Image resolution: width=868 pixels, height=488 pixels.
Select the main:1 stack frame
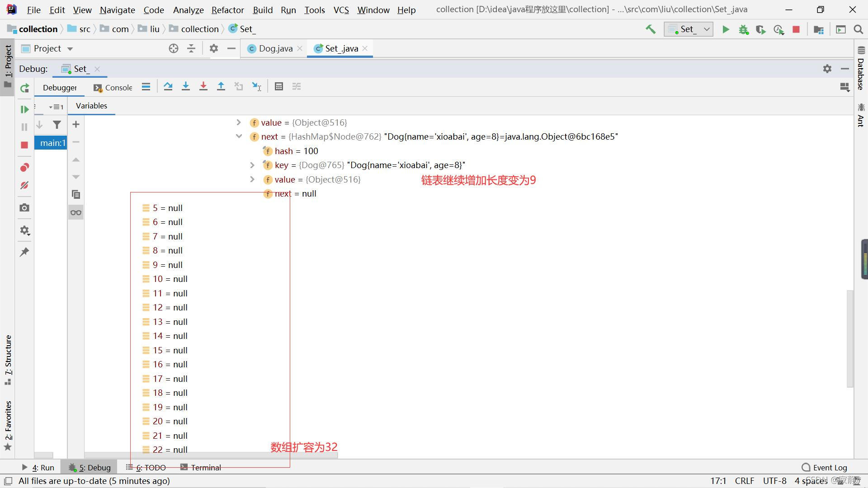pyautogui.click(x=51, y=143)
